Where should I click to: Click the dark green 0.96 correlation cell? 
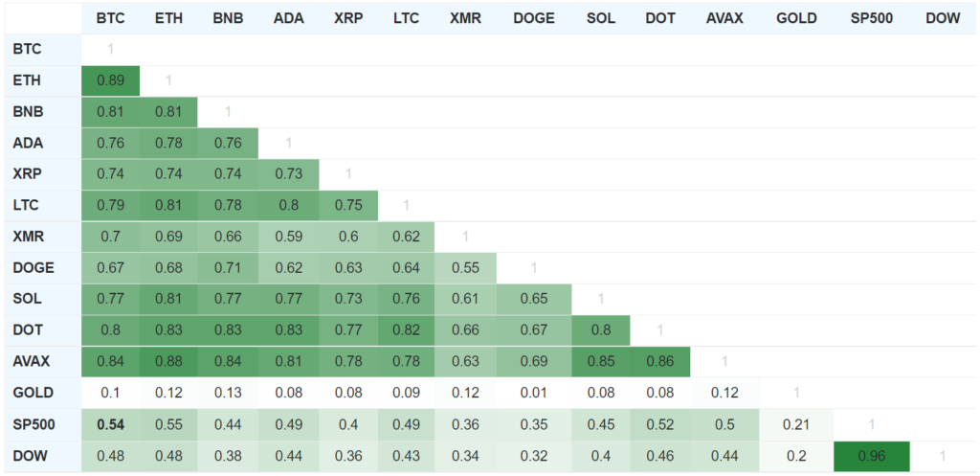pos(869,454)
